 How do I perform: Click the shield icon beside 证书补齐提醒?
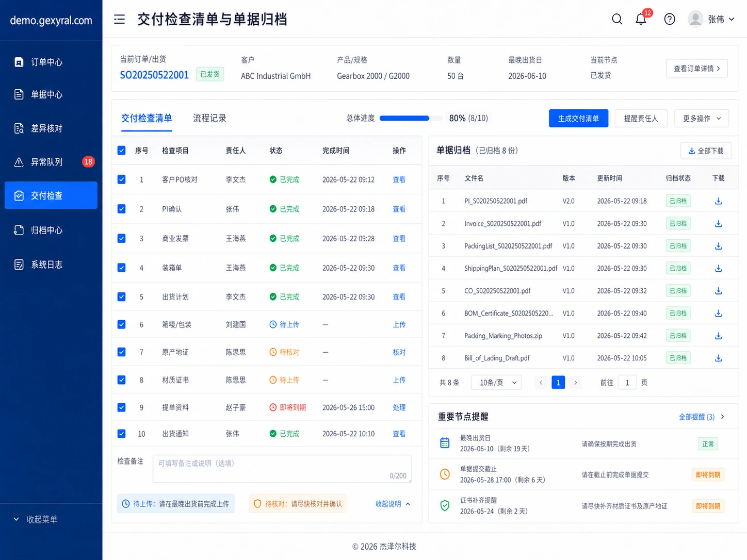pyautogui.click(x=445, y=506)
